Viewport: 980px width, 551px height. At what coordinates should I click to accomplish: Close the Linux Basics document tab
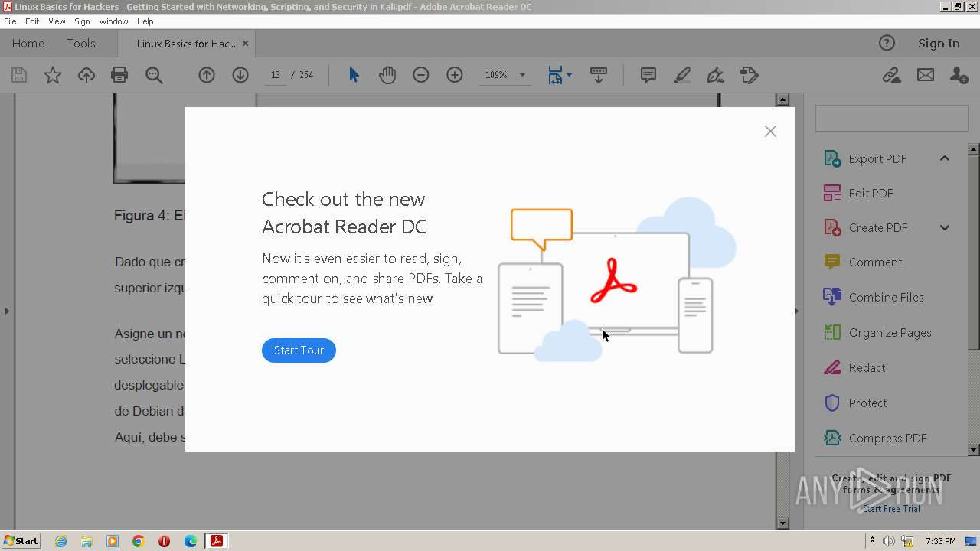click(245, 44)
